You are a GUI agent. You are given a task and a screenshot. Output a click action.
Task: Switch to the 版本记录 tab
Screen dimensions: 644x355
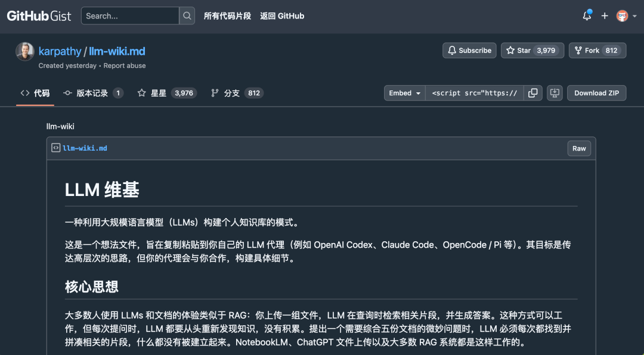pyautogui.click(x=93, y=93)
